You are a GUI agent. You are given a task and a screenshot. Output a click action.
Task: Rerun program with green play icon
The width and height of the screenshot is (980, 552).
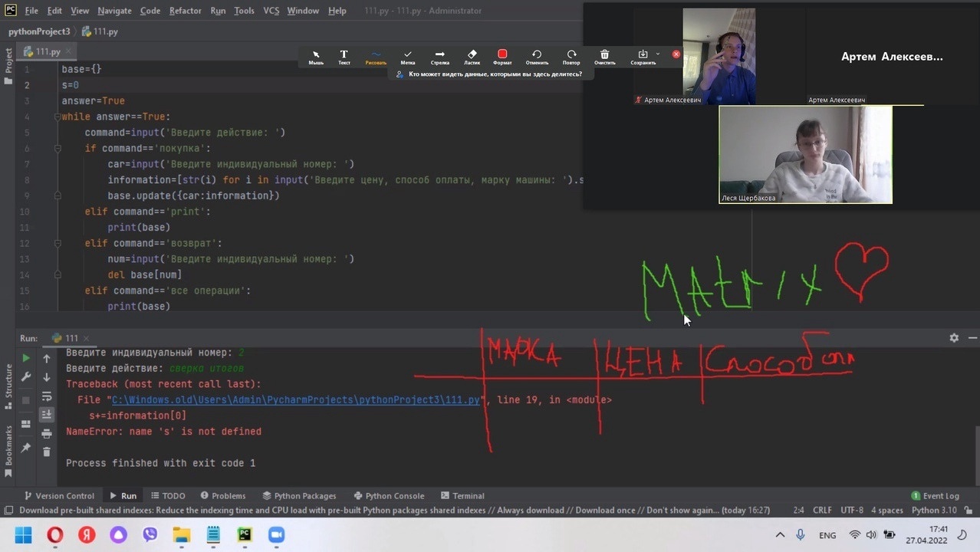(x=25, y=358)
